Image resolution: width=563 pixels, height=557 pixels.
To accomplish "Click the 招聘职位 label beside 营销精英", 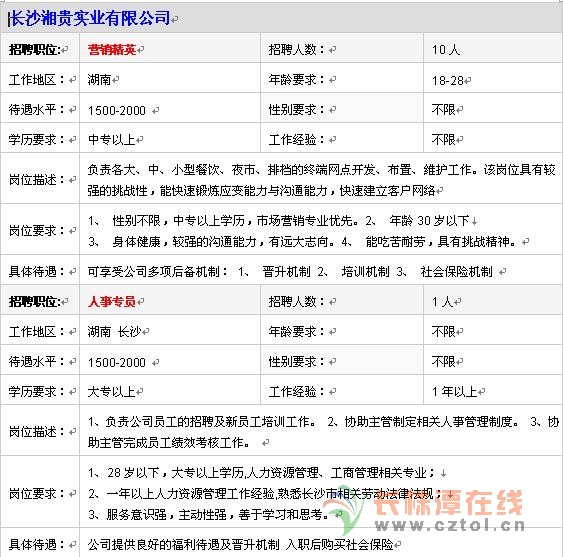I will (35, 50).
